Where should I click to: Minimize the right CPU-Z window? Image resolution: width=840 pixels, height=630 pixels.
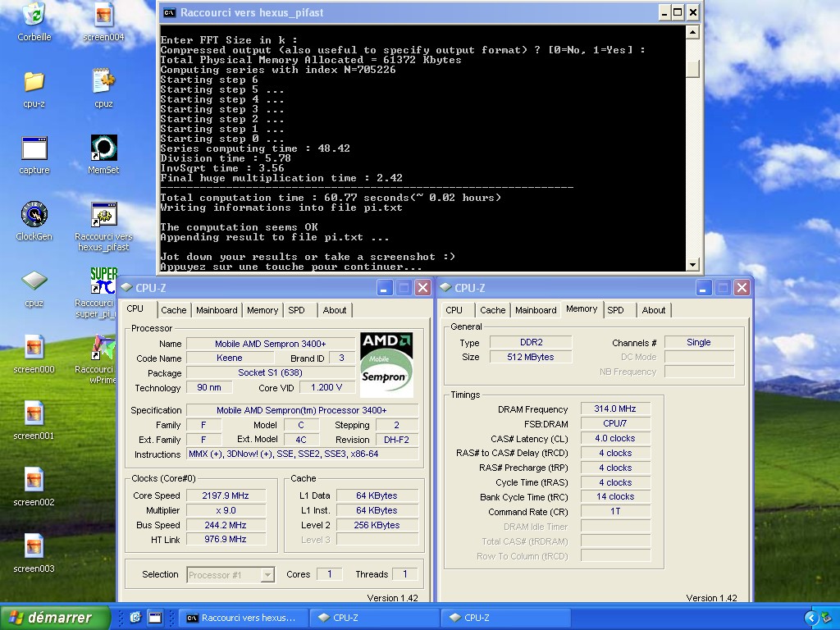[x=703, y=288]
